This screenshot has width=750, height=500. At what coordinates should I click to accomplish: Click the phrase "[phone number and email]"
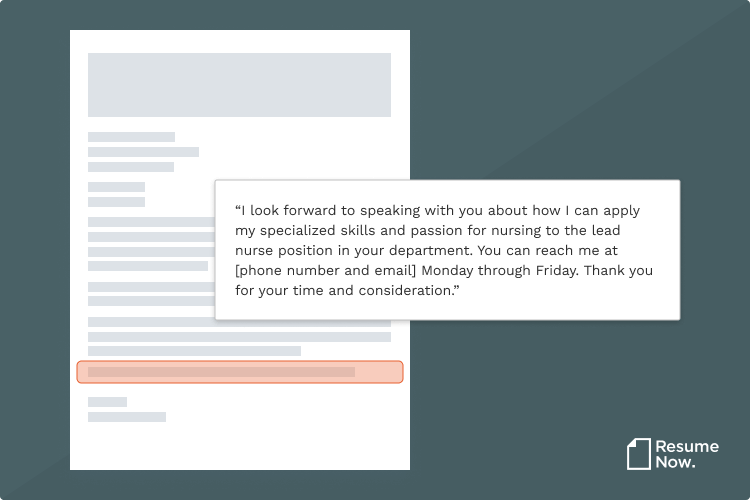pos(325,271)
